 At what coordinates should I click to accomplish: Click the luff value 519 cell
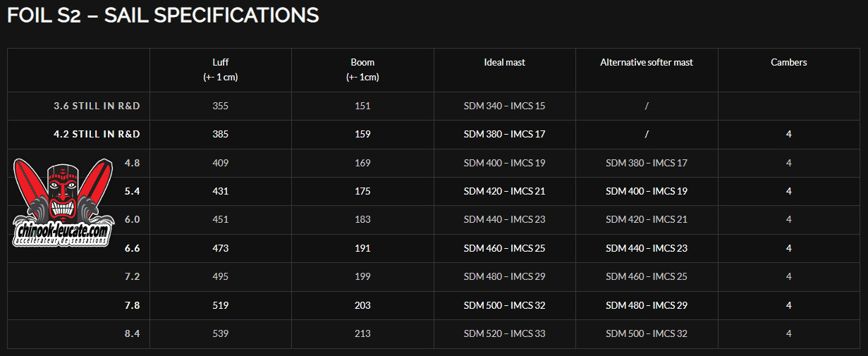221,305
